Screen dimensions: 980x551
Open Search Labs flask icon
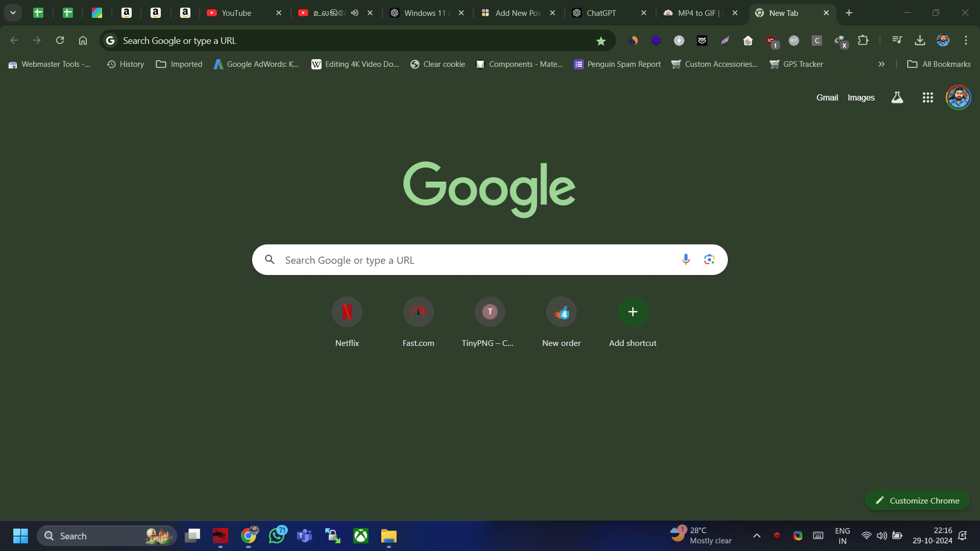pyautogui.click(x=897, y=97)
